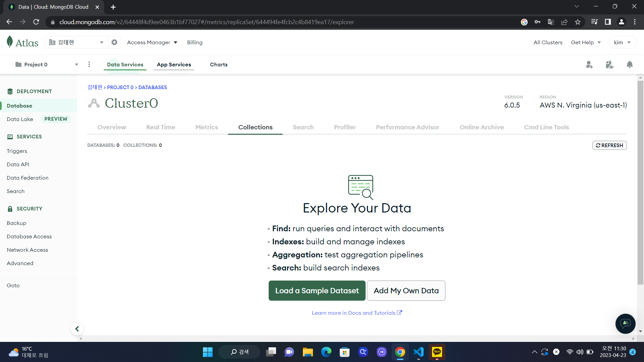Open the organization selector dropdown 김태현
The width and height of the screenshot is (644, 362).
click(76, 42)
